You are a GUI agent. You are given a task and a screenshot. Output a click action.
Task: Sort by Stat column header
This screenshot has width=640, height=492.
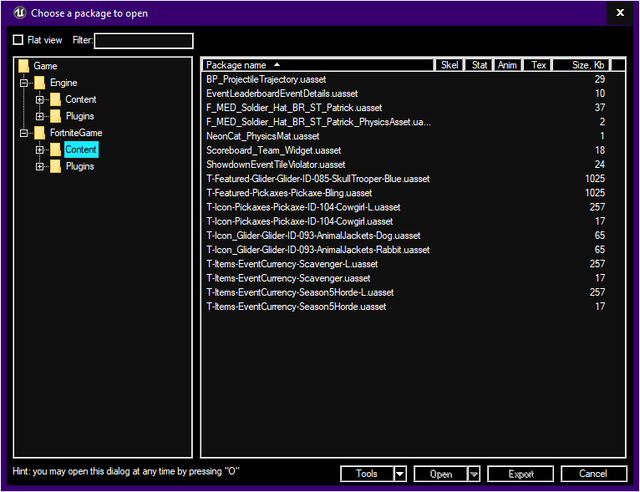point(479,65)
